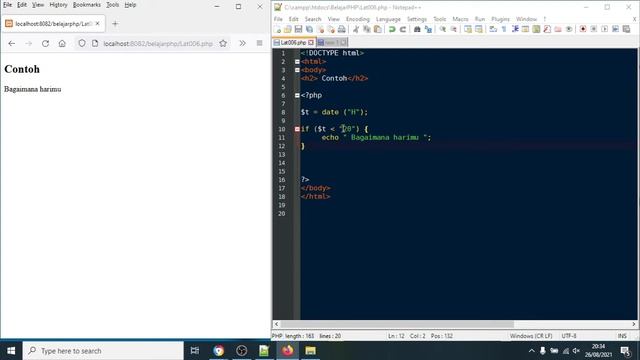Collapse the html fold marker on line 2
This screenshot has height=360, width=640.
(x=297, y=62)
